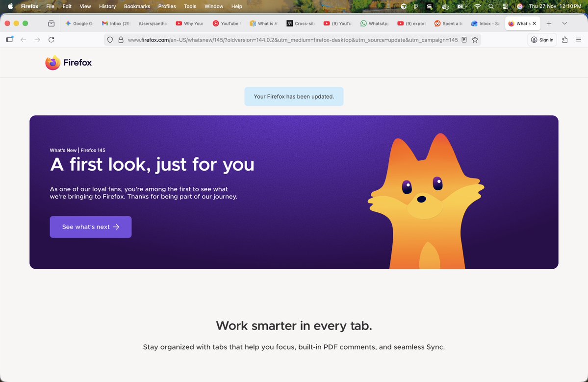Click the black S app menu bar icon

[x=430, y=6]
